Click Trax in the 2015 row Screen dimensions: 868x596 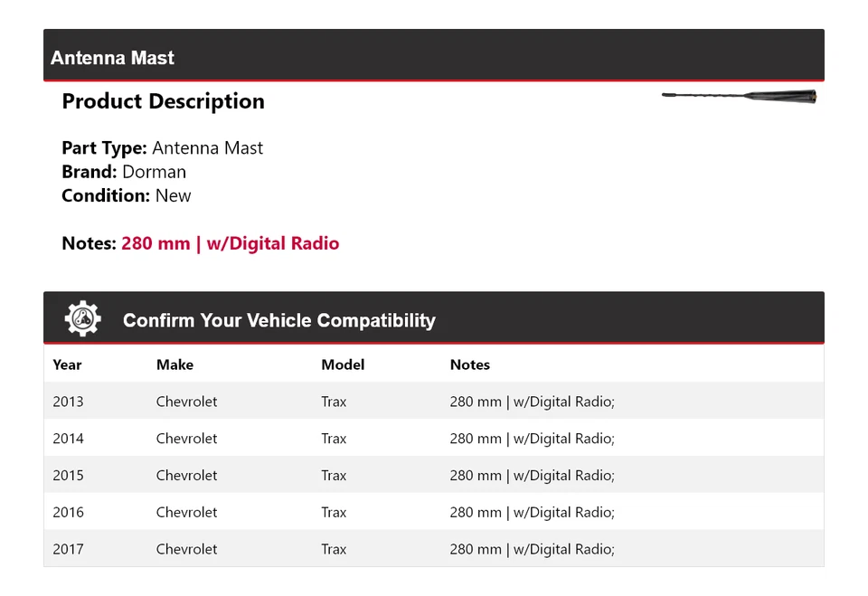[x=334, y=475]
